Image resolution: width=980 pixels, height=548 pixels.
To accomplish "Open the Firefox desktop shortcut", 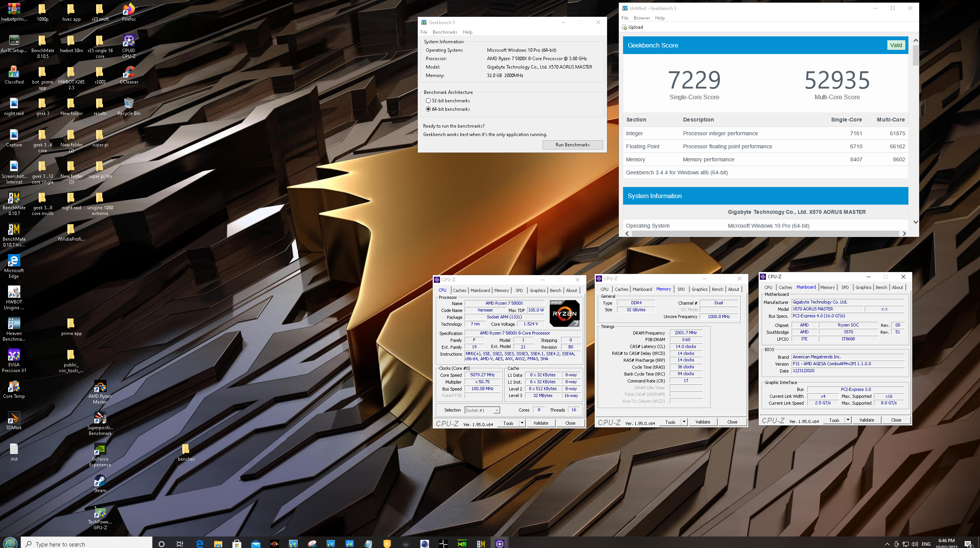I will 129,12.
